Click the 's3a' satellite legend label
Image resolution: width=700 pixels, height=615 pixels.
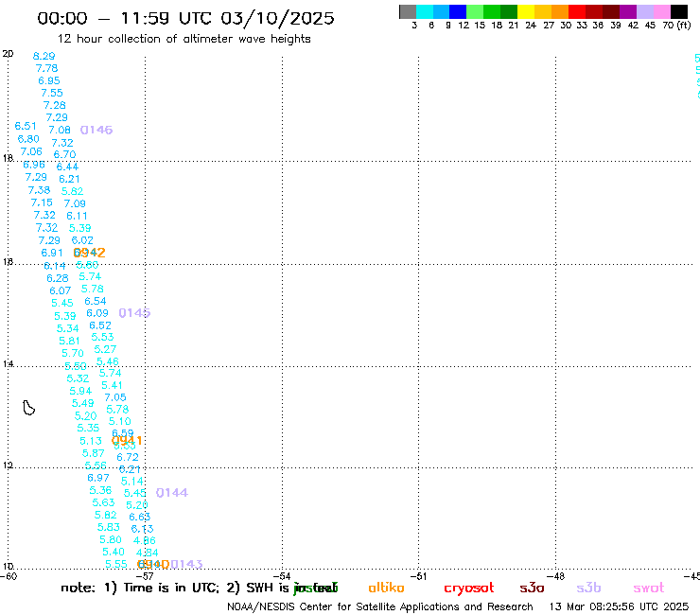[532, 588]
